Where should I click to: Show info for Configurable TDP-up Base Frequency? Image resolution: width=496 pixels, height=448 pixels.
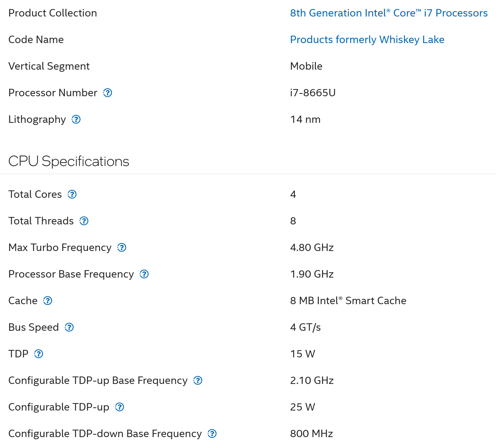click(x=198, y=380)
